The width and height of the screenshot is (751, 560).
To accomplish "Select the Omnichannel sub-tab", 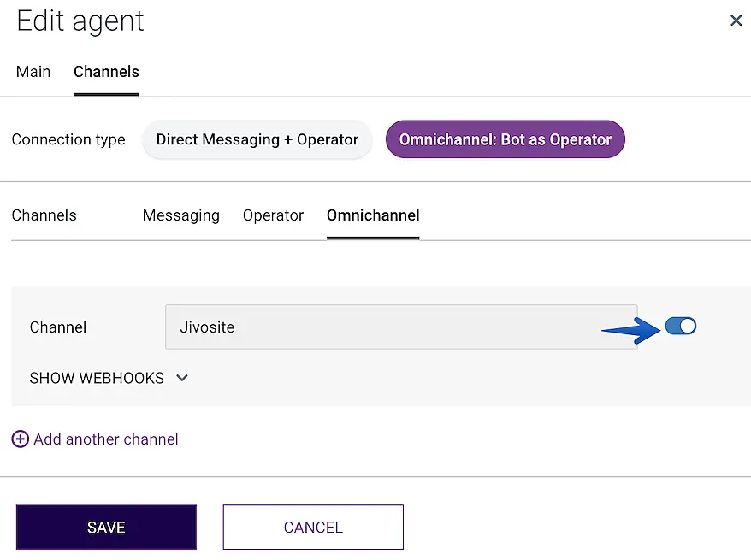I will point(373,215).
